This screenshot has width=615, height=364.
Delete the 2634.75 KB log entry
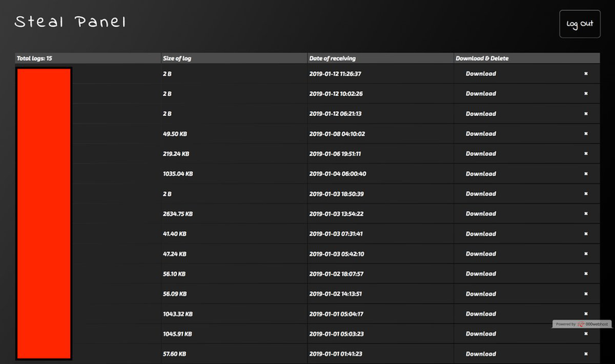click(586, 213)
